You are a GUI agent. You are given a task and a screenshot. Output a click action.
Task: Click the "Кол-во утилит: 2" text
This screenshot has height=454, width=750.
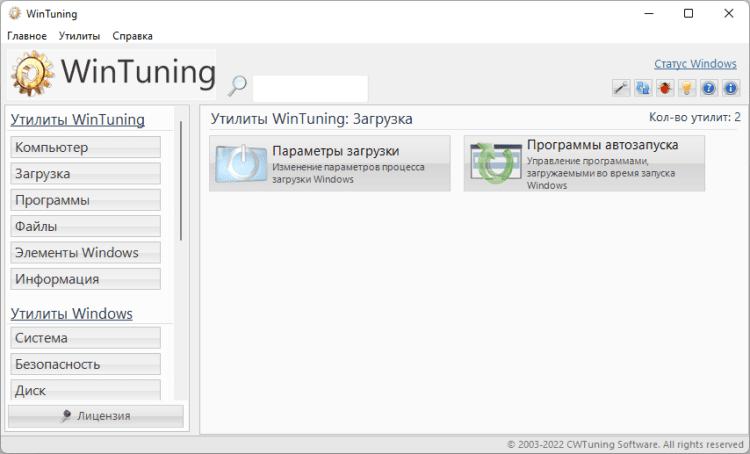point(695,117)
